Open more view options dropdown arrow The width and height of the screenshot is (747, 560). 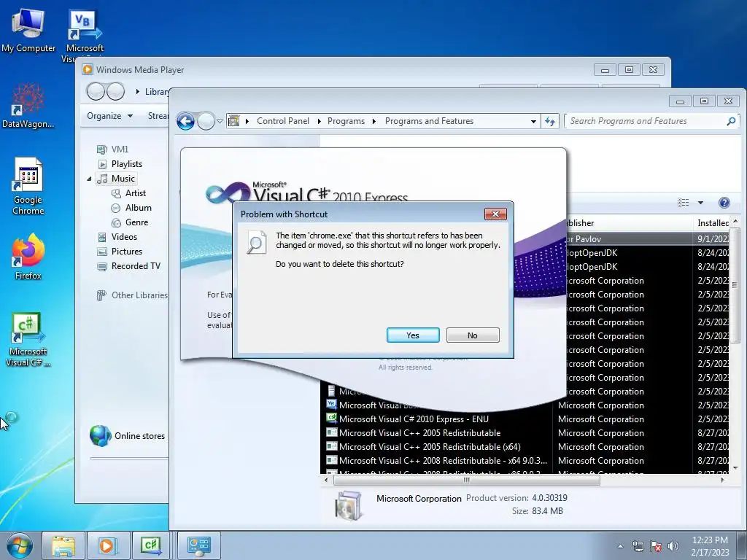tap(700, 203)
